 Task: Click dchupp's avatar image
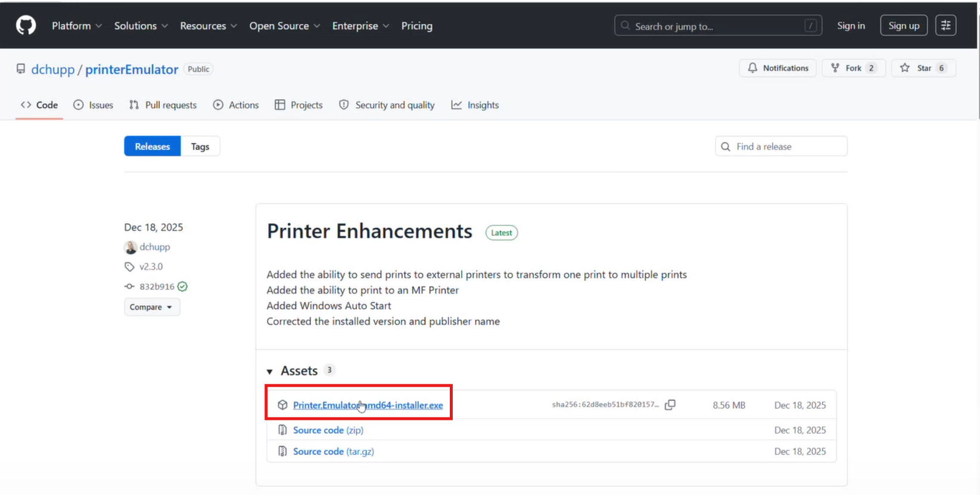tap(130, 247)
